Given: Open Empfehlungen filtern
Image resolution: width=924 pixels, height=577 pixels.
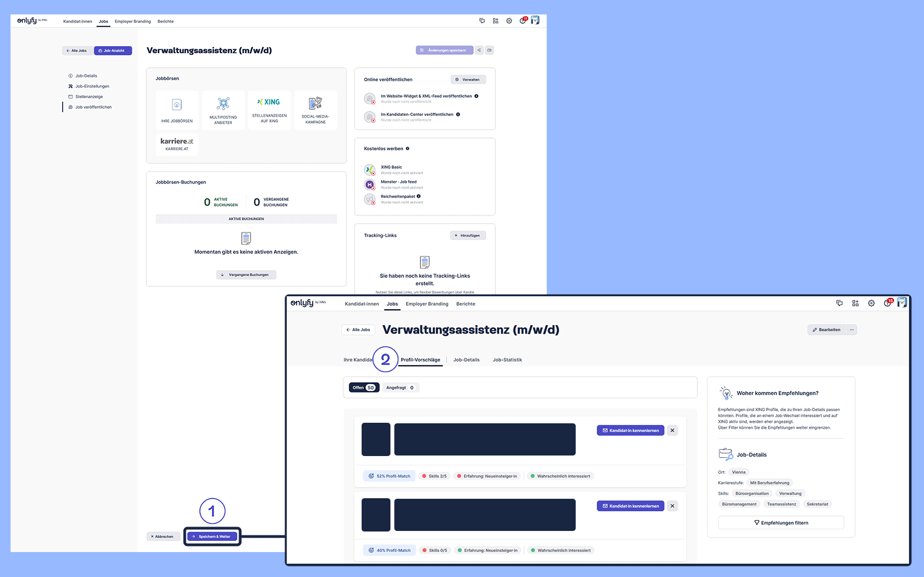Looking at the screenshot, I should point(780,523).
